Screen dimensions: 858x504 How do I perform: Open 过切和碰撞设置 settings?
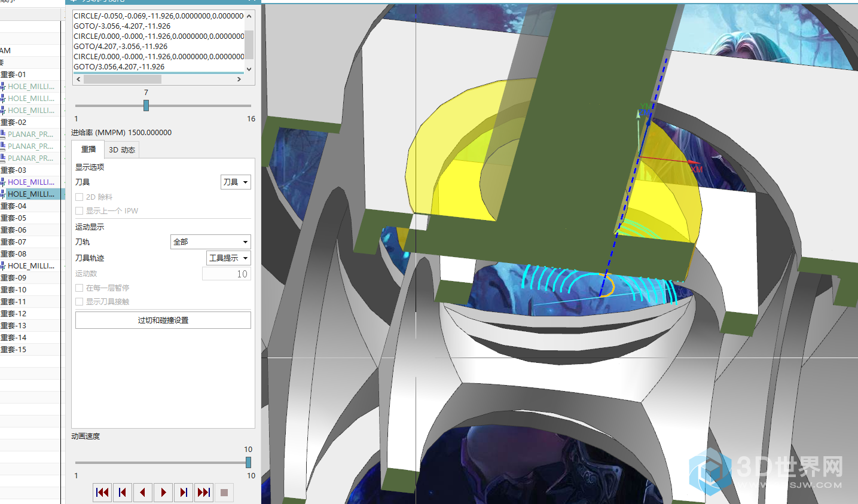(163, 320)
